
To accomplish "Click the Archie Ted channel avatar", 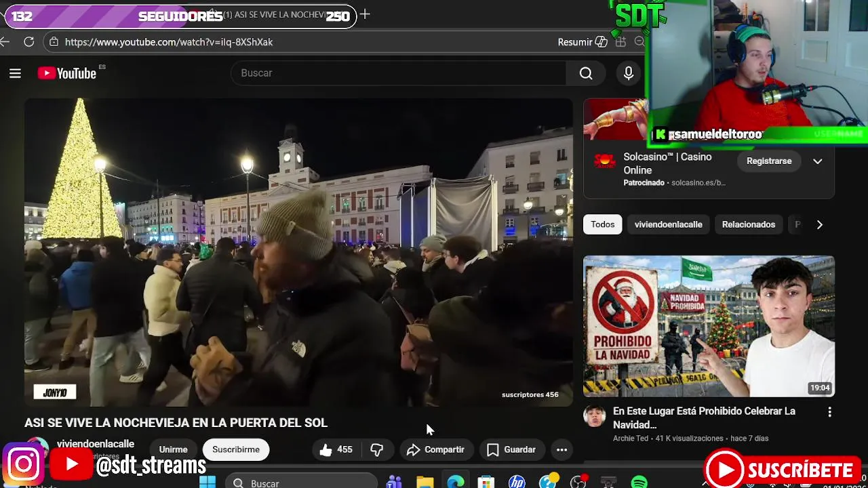I will coord(595,417).
